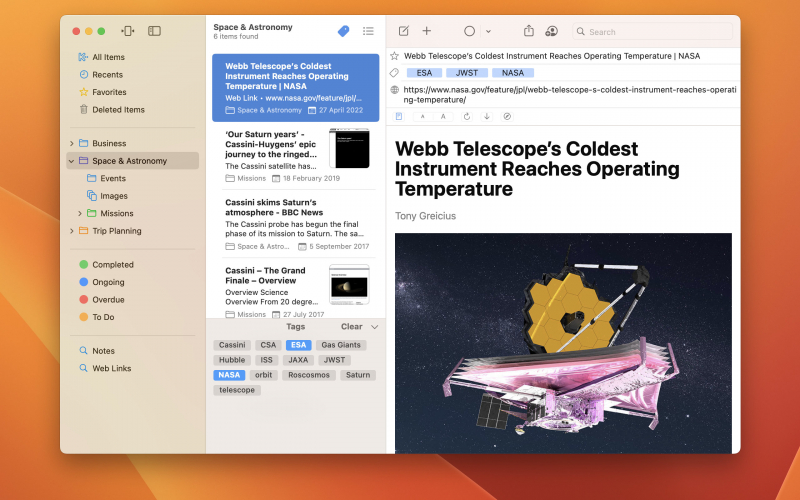
Task: Select the Missions folder
Action: coord(117,213)
